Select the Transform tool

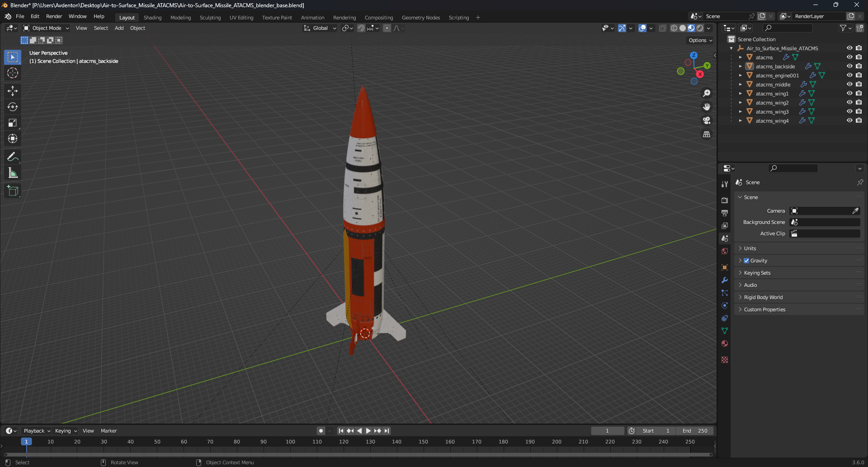click(13, 138)
